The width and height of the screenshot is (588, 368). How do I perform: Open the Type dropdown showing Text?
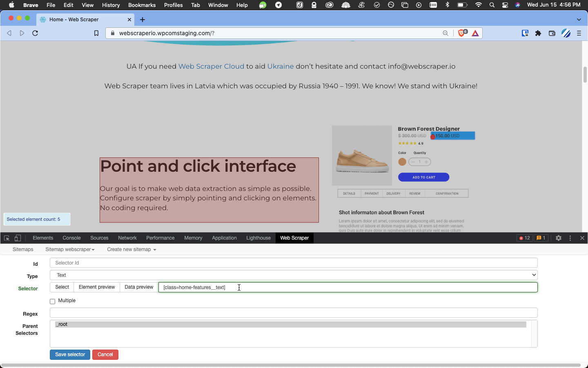293,275
